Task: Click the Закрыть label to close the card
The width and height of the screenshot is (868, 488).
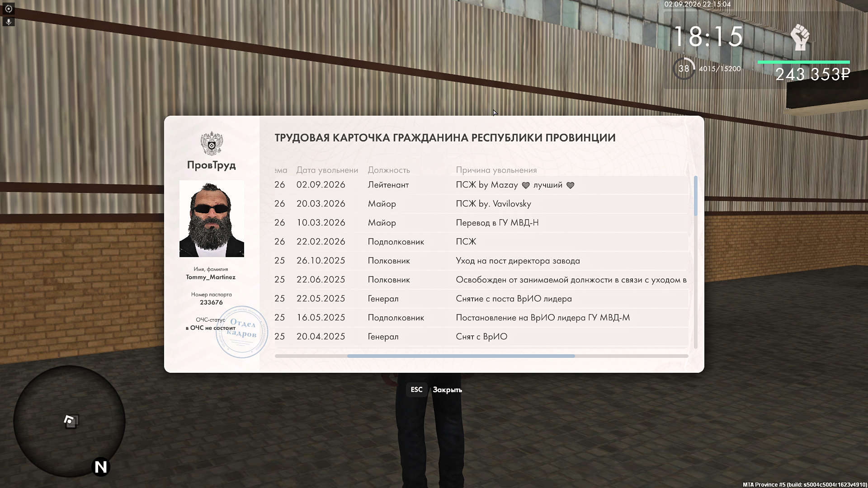Action: coord(447,390)
